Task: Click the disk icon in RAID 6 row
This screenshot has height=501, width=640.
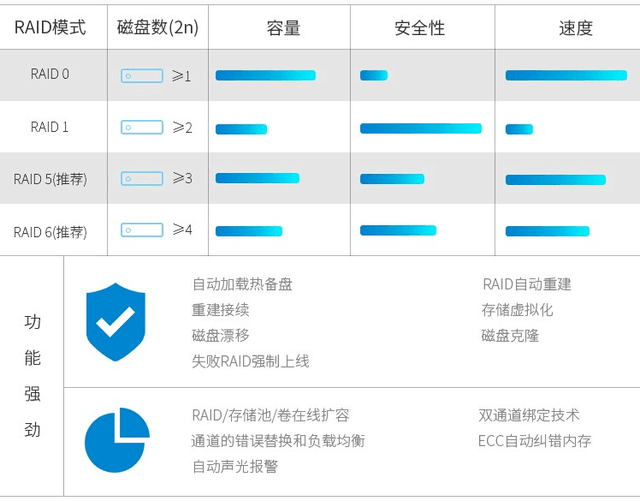Action: point(142,230)
